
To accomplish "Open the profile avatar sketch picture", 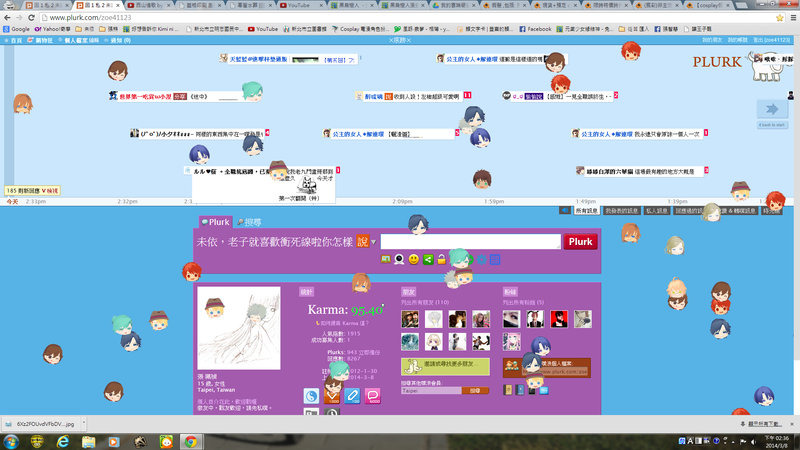I will tap(239, 328).
